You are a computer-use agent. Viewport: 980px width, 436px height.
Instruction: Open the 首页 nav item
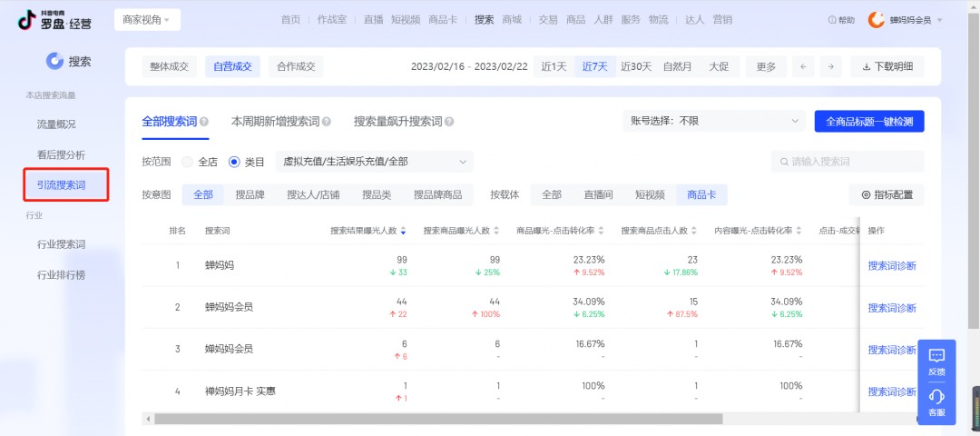coord(290,20)
